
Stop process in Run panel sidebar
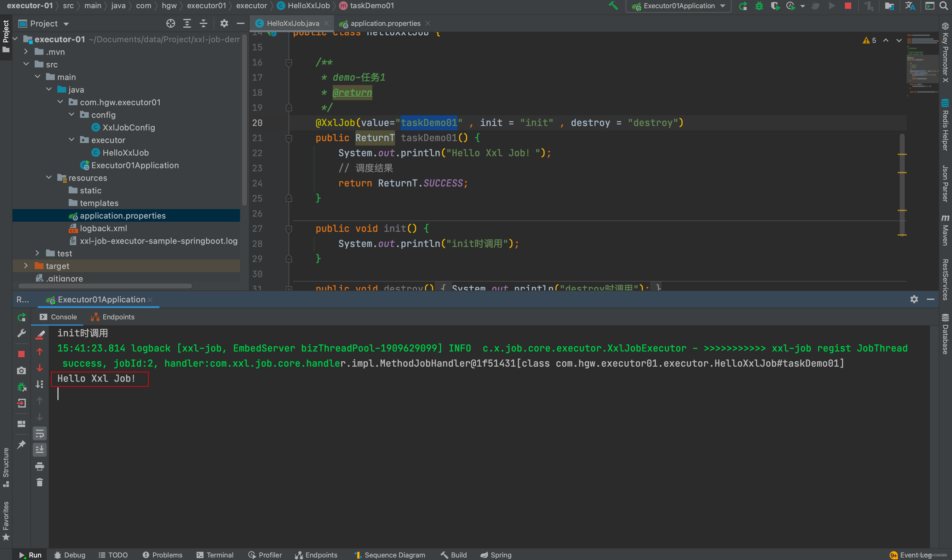[21, 354]
